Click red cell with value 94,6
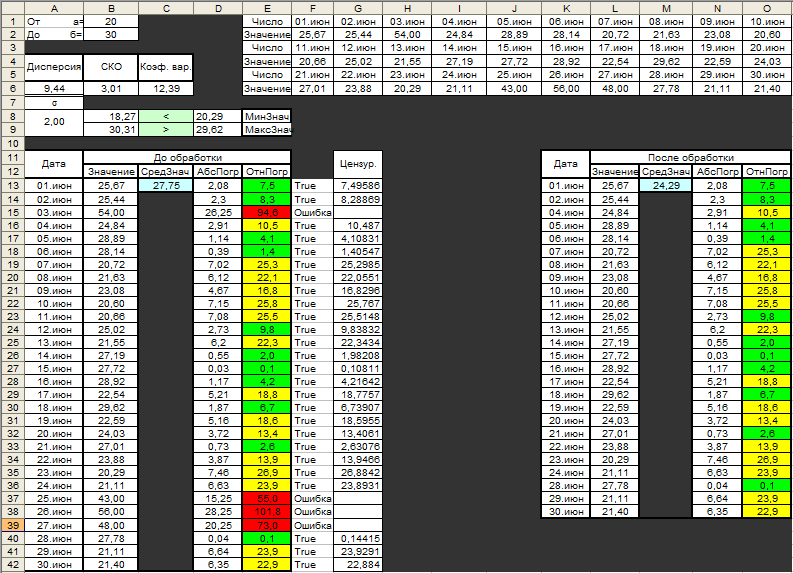The height and width of the screenshot is (573, 793). [267, 212]
